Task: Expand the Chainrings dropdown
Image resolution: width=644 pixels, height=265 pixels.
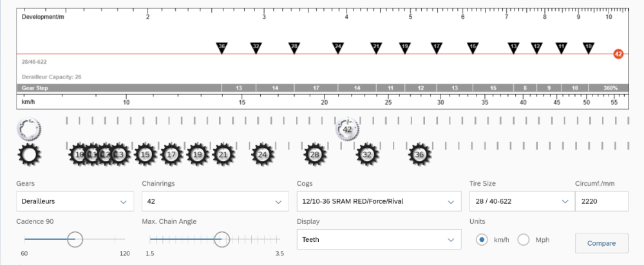Action: click(x=214, y=201)
